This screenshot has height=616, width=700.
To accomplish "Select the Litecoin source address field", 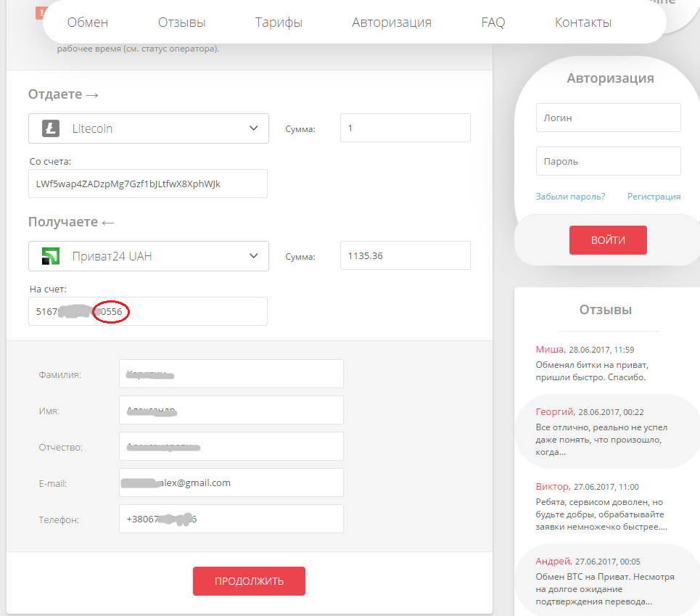I will tap(148, 184).
